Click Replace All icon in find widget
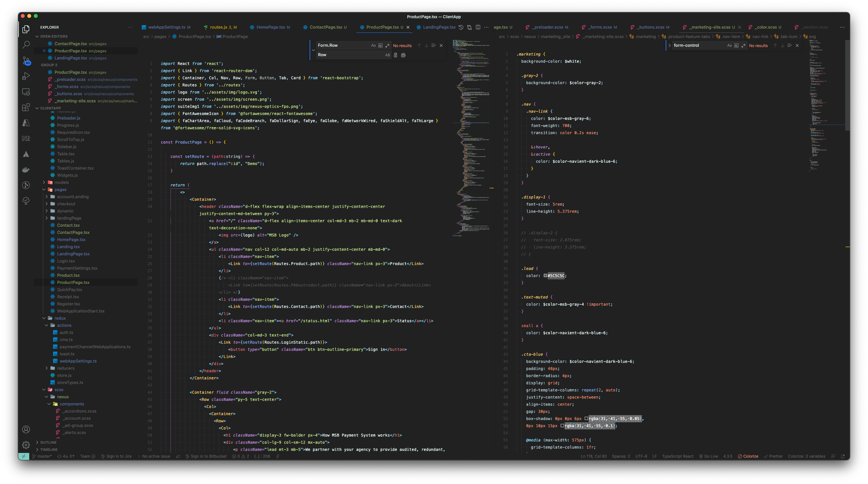The height and width of the screenshot is (484, 868). coord(403,55)
